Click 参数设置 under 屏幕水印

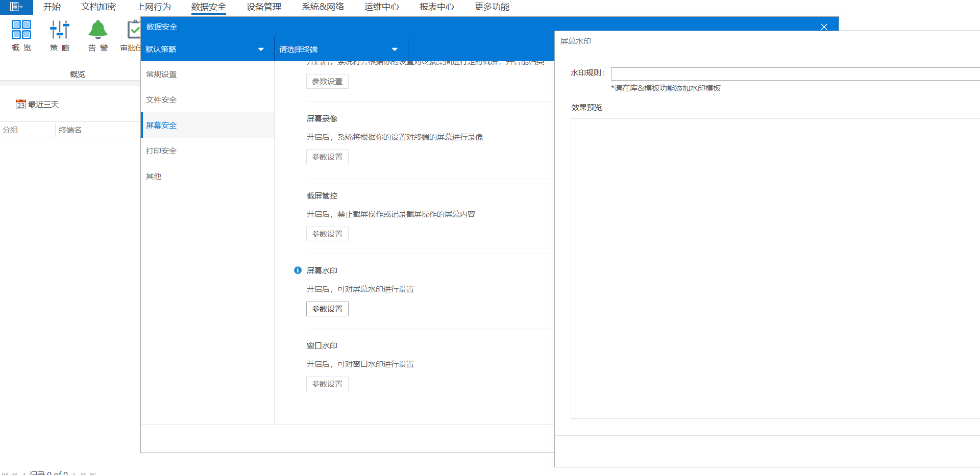pyautogui.click(x=327, y=309)
